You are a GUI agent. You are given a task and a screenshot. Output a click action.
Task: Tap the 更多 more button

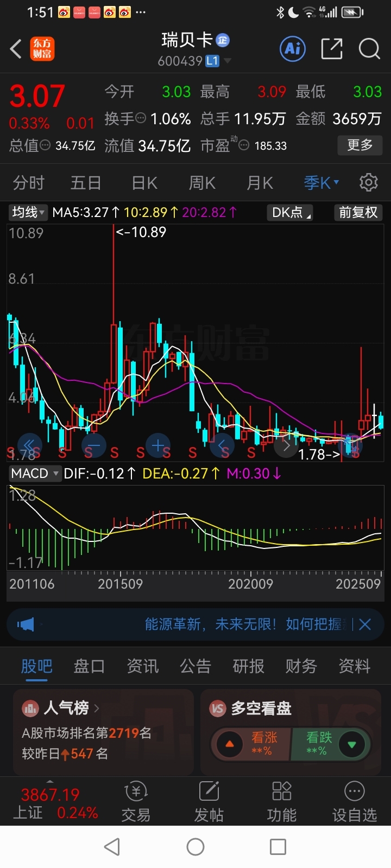360,145
